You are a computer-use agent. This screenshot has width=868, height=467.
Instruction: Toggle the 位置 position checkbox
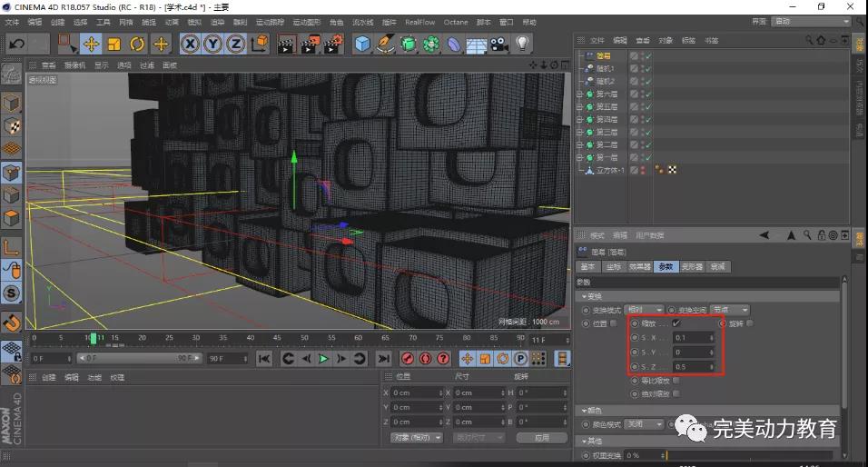[614, 323]
